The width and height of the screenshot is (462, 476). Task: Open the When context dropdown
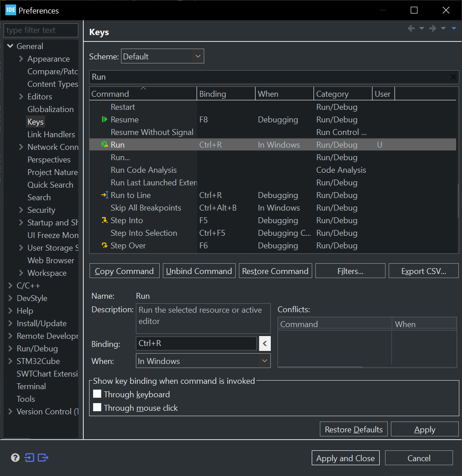pyautogui.click(x=203, y=361)
